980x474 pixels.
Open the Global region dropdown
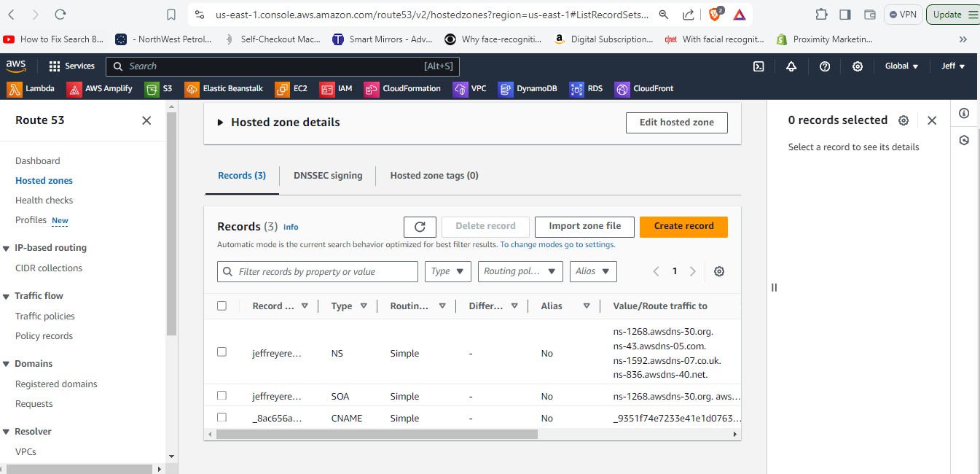point(901,66)
